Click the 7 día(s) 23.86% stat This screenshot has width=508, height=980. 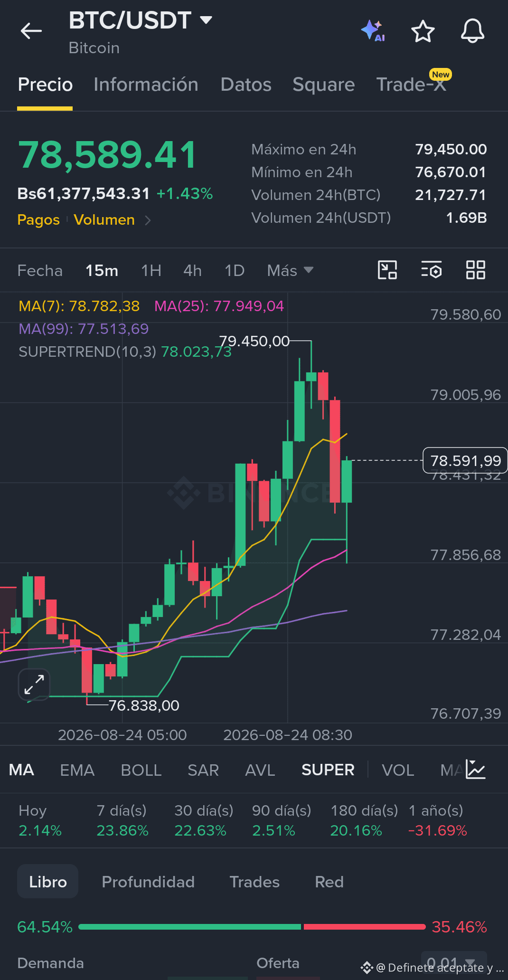pos(122,820)
